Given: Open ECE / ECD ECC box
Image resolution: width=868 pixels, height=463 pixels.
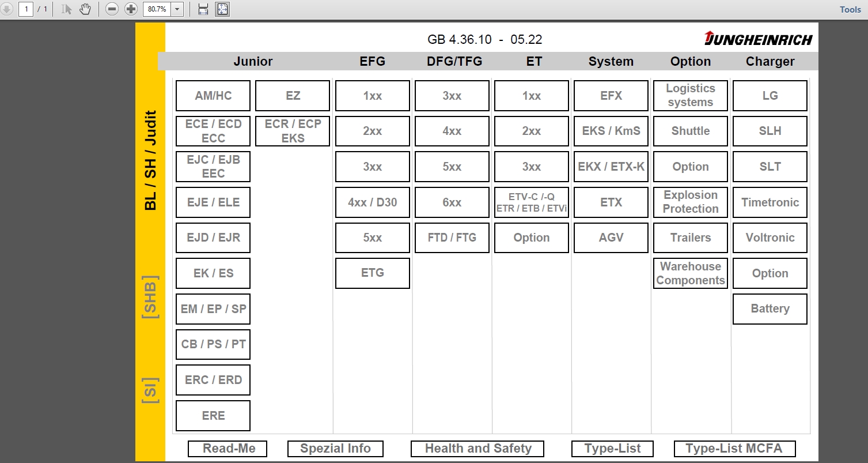Looking at the screenshot, I should pos(213,131).
